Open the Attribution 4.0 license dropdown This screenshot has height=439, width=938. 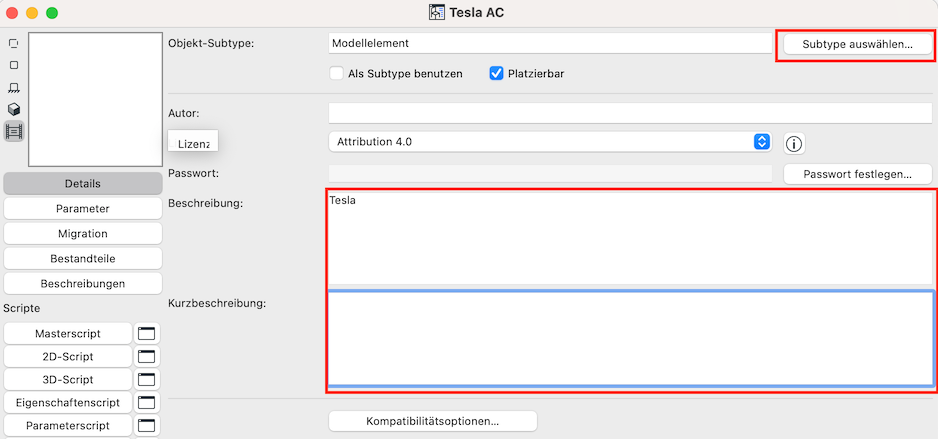[550, 142]
